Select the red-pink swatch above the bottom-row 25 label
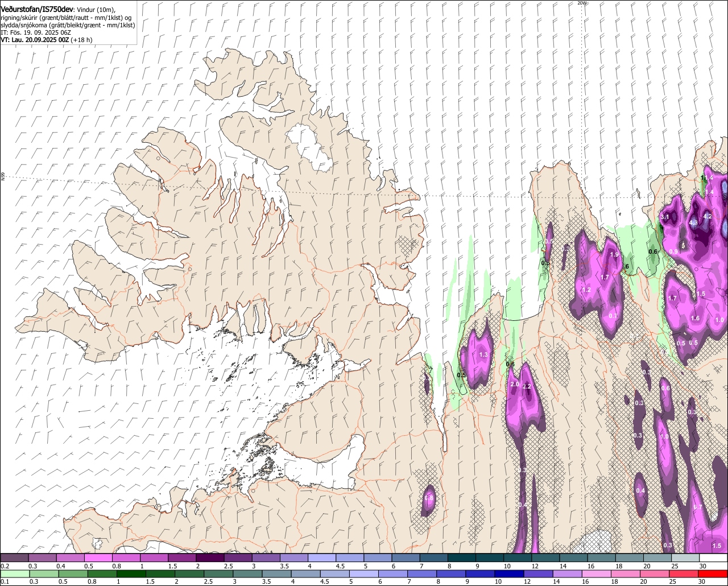728x586 pixels. pyautogui.click(x=684, y=574)
